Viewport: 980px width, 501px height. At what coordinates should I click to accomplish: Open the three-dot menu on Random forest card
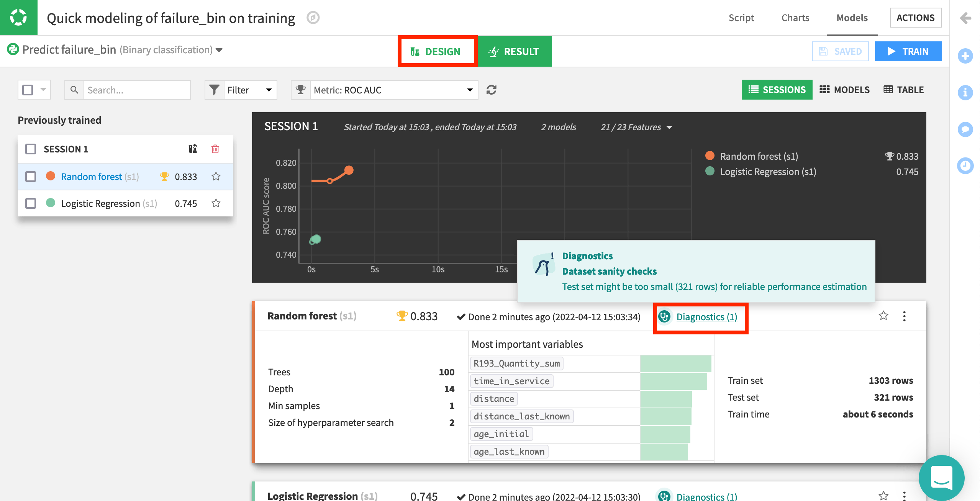pyautogui.click(x=904, y=316)
